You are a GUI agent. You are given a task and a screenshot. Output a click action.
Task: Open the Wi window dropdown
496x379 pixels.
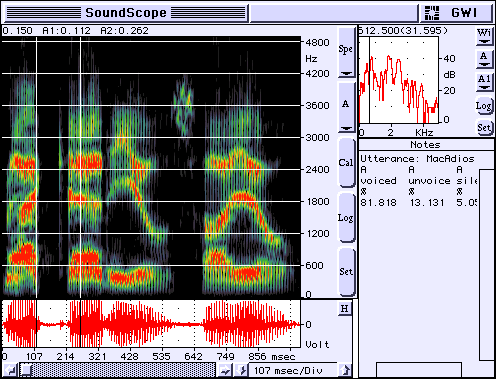484,36
